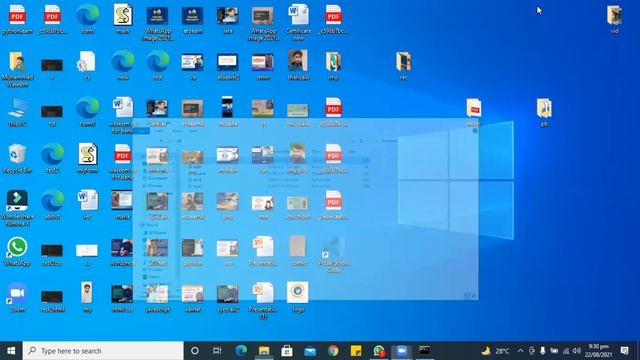640x360 pixels.
Task: Open the clock showing 9:30 pm
Action: coord(598,351)
